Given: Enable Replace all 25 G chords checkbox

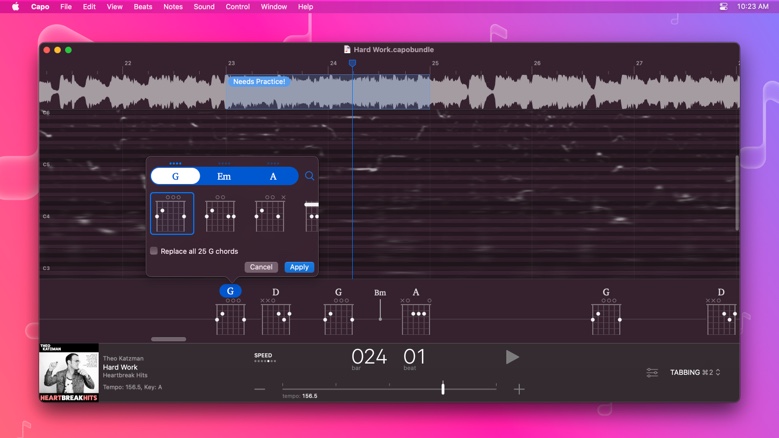Looking at the screenshot, I should pos(154,251).
